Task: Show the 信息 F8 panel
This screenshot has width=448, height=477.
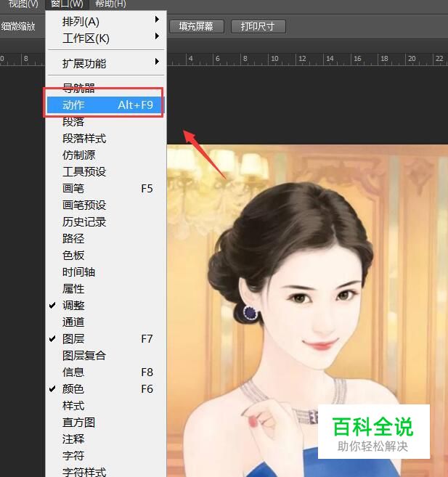Action: pyautogui.click(x=106, y=372)
